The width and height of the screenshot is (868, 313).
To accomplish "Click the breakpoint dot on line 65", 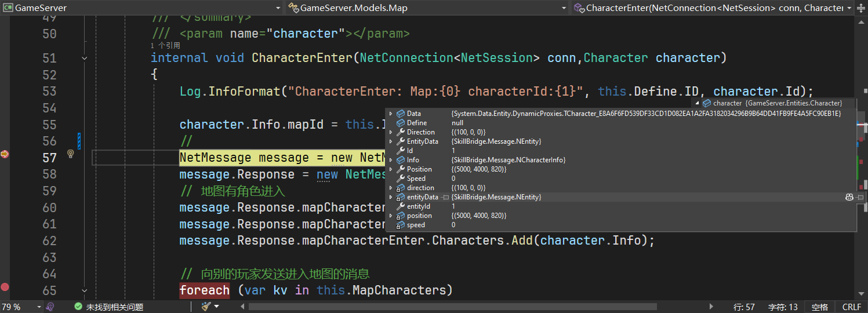I will pyautogui.click(x=5, y=287).
